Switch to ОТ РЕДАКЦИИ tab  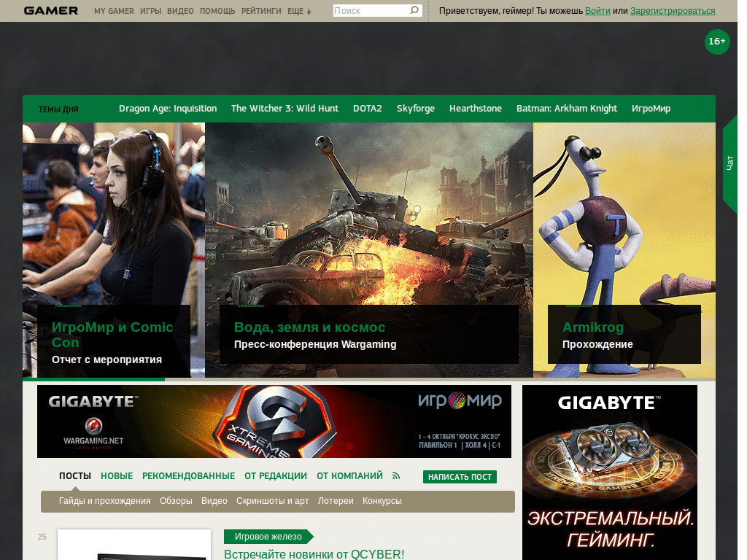(275, 475)
